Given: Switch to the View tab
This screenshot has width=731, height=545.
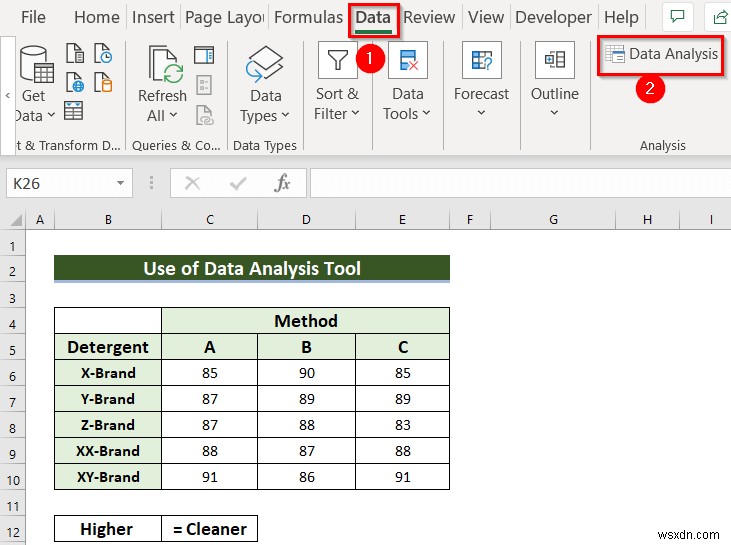Looking at the screenshot, I should 486,18.
